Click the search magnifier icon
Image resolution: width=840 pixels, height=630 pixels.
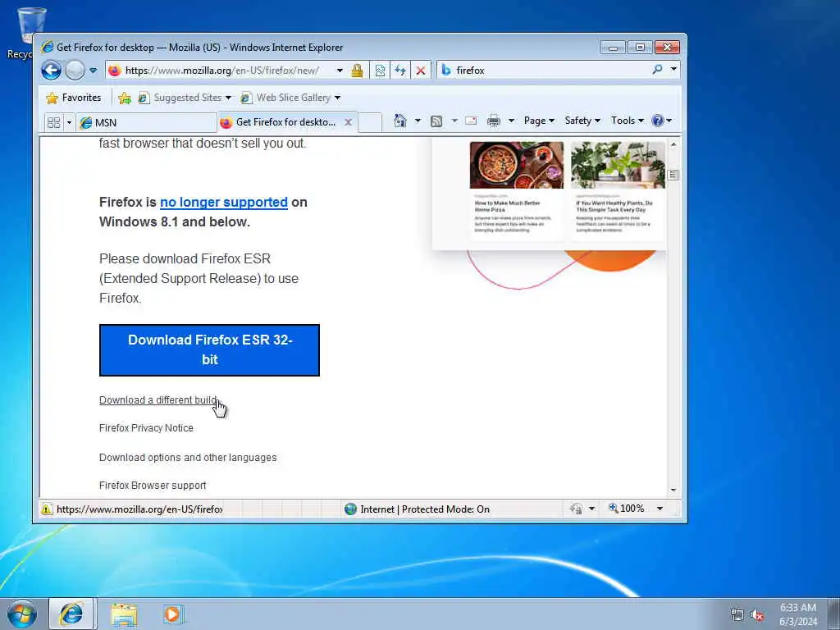pyautogui.click(x=657, y=69)
